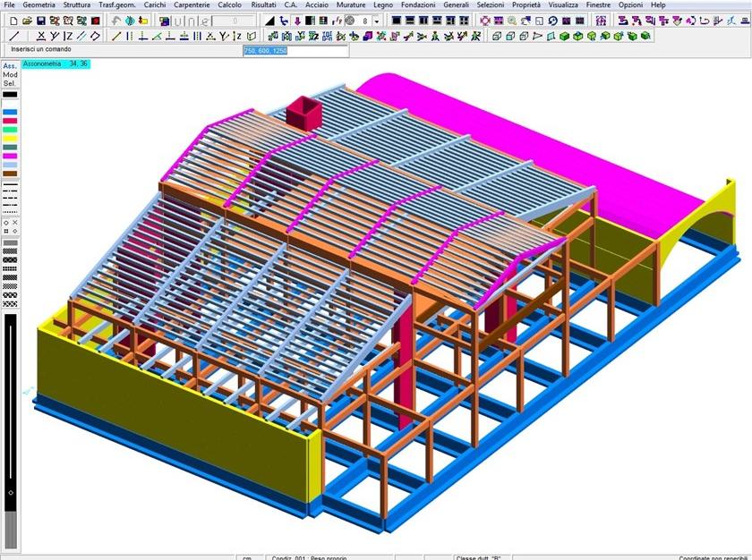This screenshot has height=560, width=752.
Task: Click the New file icon
Action: [13, 21]
